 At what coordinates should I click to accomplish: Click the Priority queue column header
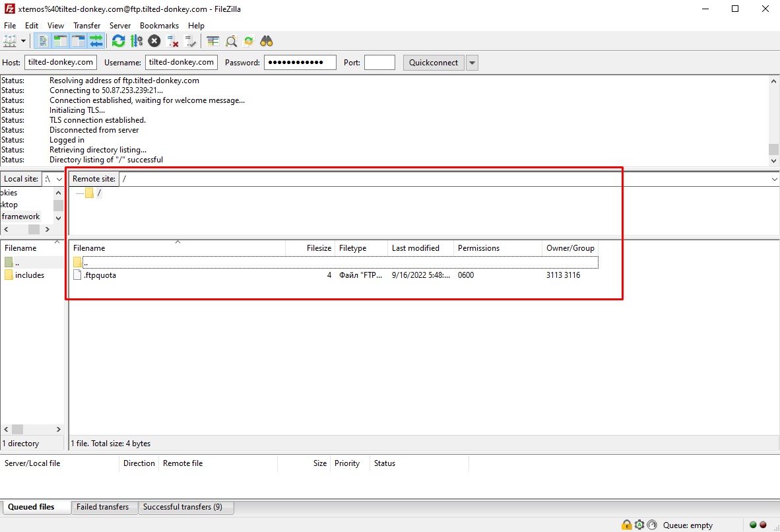(350, 463)
